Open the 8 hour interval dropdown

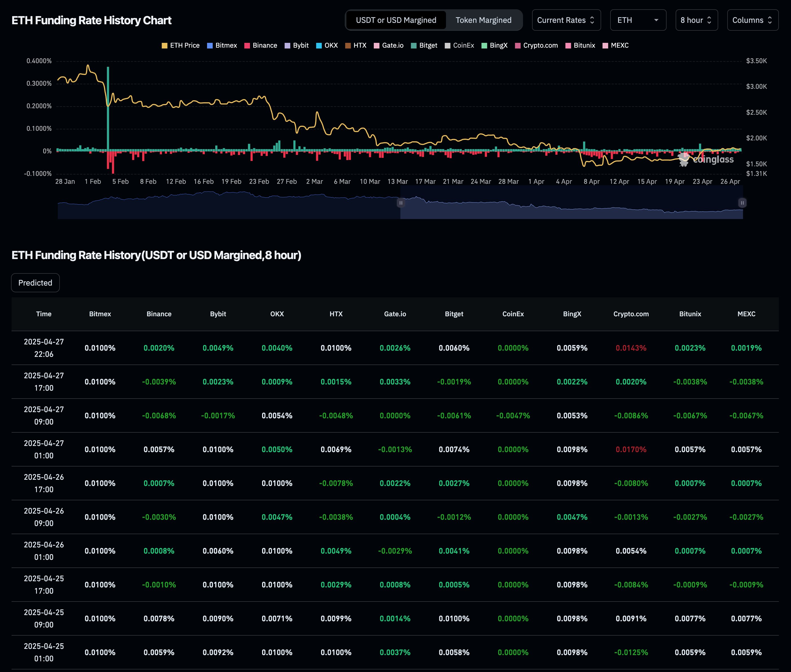(x=696, y=20)
